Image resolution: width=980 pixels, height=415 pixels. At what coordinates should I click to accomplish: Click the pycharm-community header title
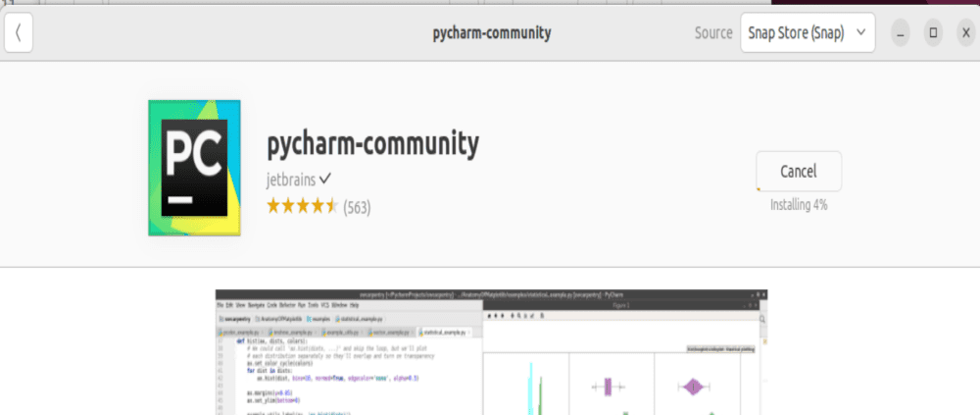click(x=492, y=33)
